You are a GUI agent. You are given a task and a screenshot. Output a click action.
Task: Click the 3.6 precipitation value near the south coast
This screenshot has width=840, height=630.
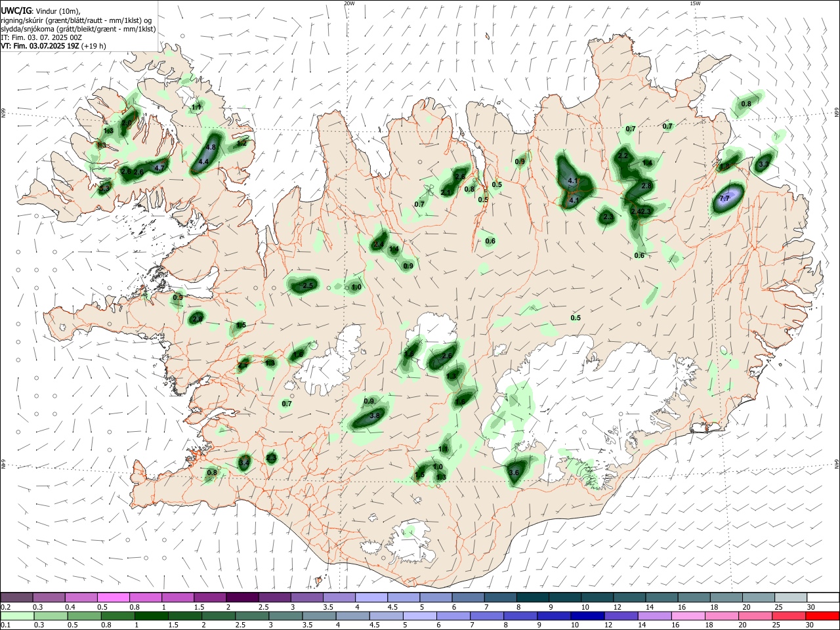click(514, 472)
